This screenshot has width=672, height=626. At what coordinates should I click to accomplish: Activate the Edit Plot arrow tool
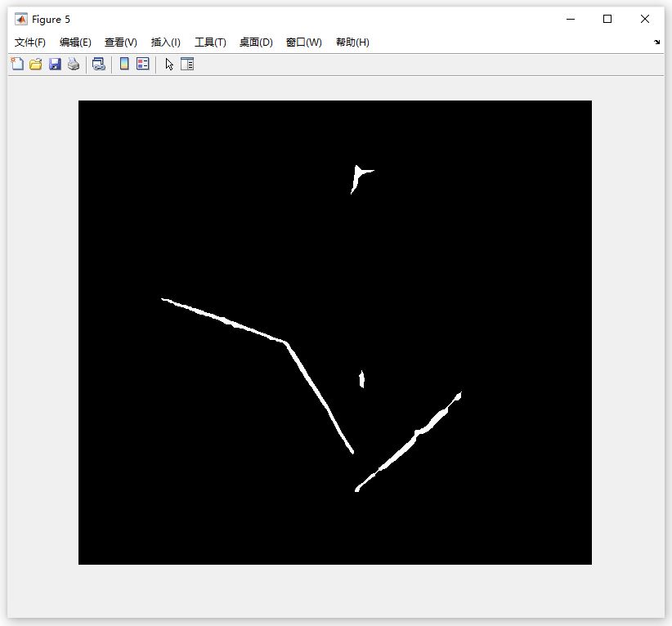coord(169,64)
